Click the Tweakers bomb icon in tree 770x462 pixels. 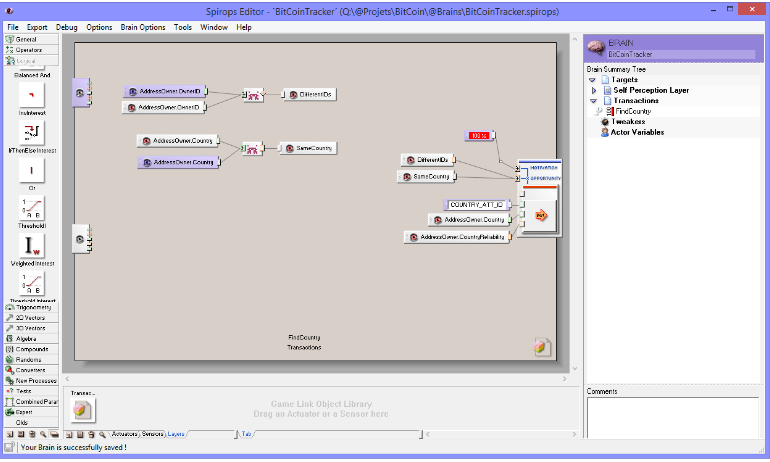click(605, 122)
